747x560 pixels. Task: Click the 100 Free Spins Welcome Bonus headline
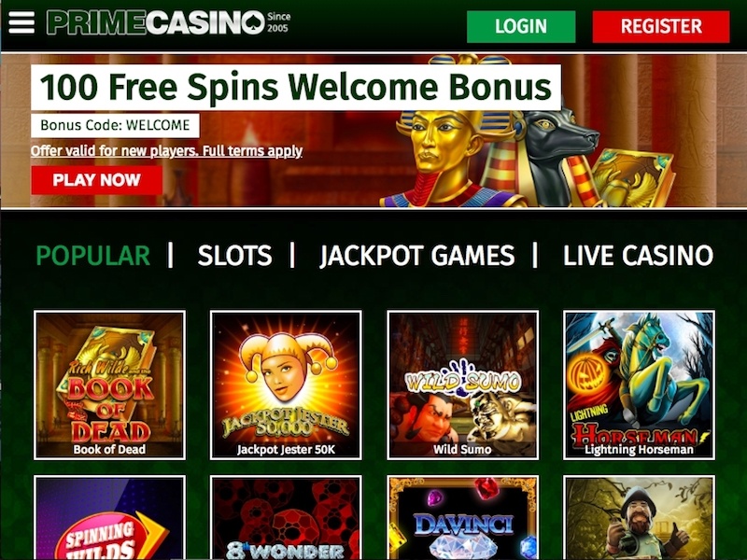click(296, 88)
